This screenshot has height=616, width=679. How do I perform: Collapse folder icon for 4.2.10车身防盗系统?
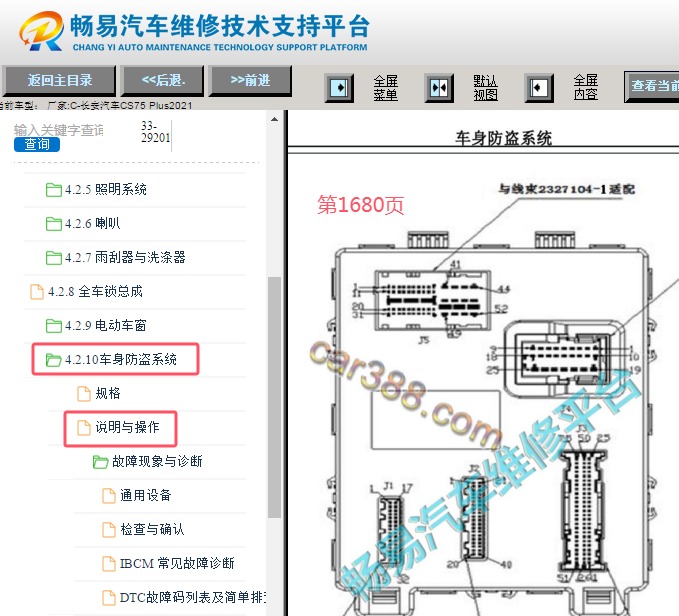tap(54, 360)
